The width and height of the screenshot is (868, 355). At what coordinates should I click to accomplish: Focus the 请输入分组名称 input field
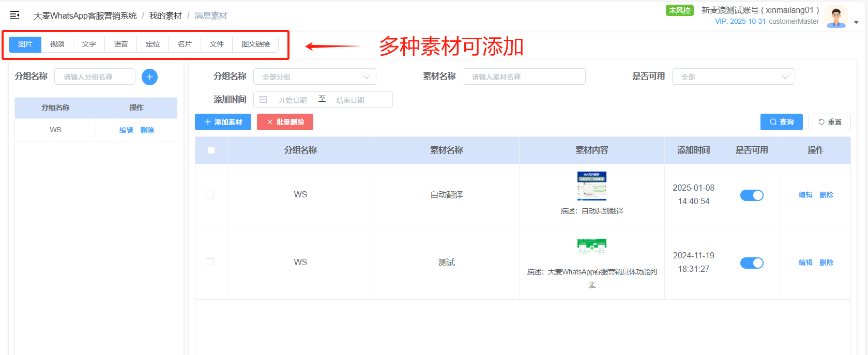pyautogui.click(x=95, y=76)
